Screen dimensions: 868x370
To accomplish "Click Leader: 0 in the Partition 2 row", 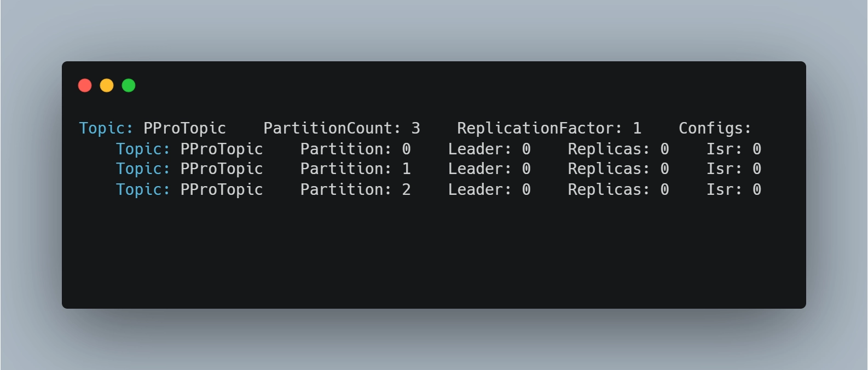I will pyautogui.click(x=489, y=189).
